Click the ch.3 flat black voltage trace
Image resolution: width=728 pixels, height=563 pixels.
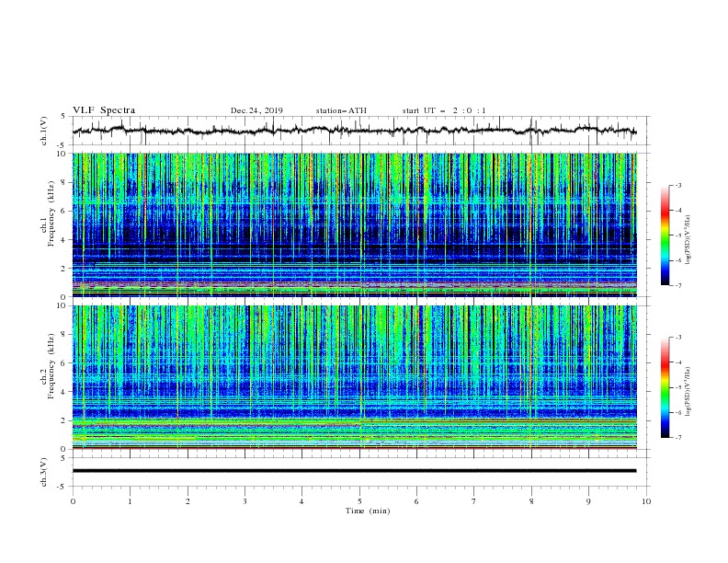pos(354,471)
